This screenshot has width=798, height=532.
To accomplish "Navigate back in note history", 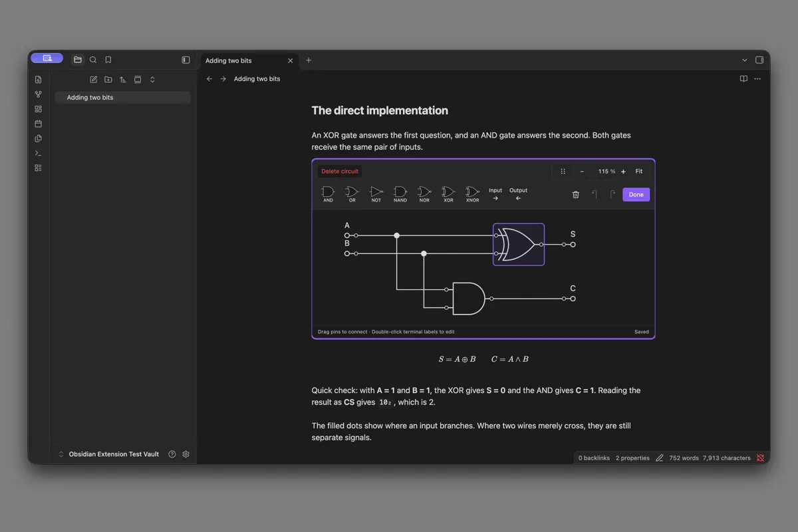I will (209, 79).
